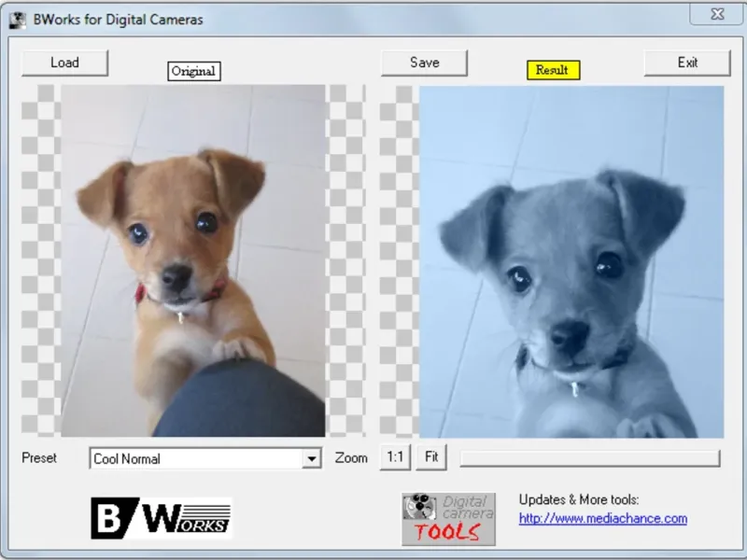
Task: Click the Original label
Action: coord(194,71)
